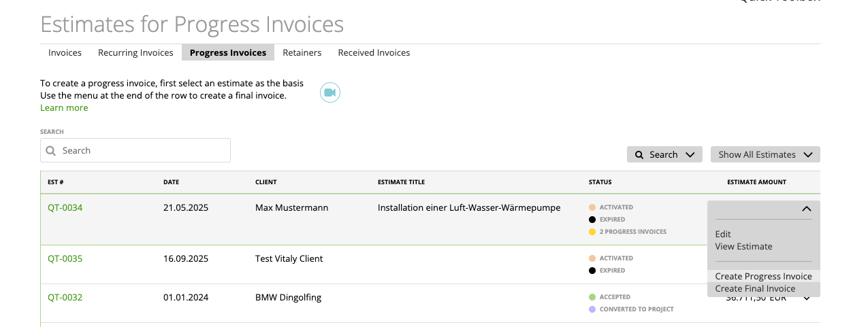Collapse the QT-0034 row action menu
The height and width of the screenshot is (327, 868).
click(807, 209)
